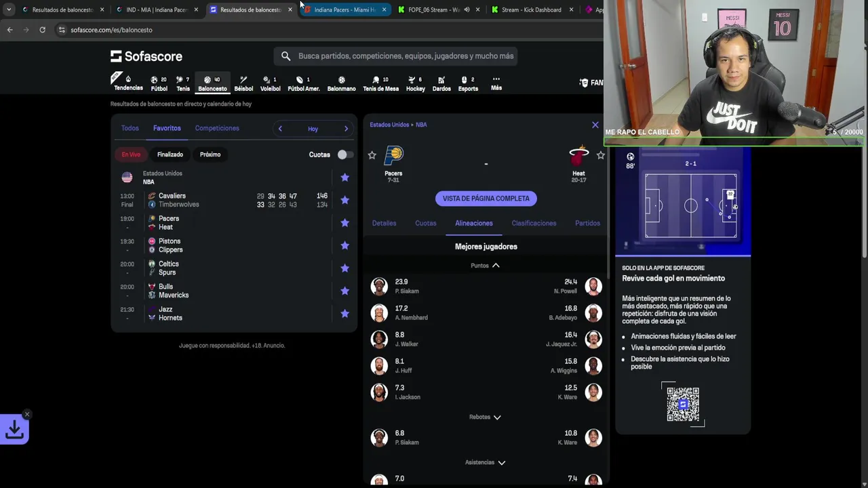
Task: Close the match detail panel
Action: point(595,125)
